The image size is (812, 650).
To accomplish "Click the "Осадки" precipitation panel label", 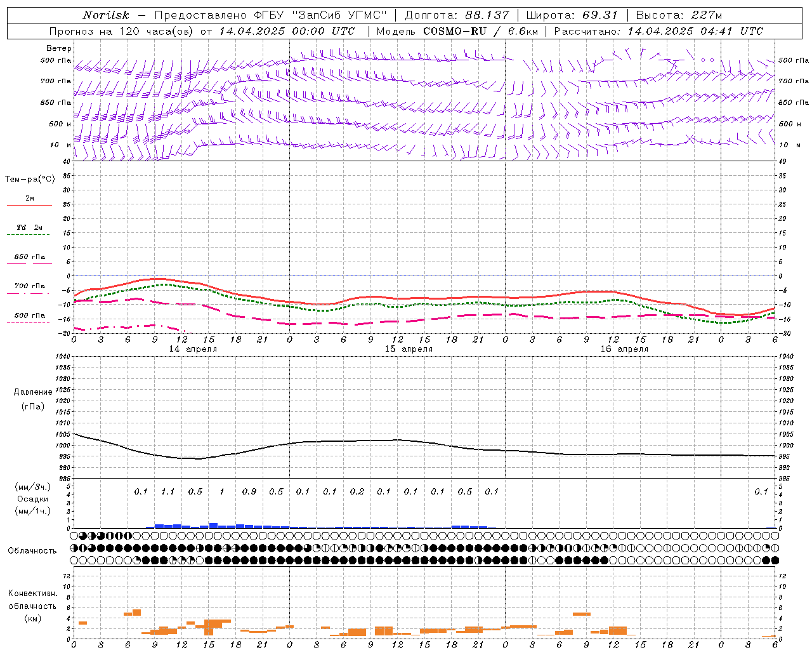I will point(32,499).
